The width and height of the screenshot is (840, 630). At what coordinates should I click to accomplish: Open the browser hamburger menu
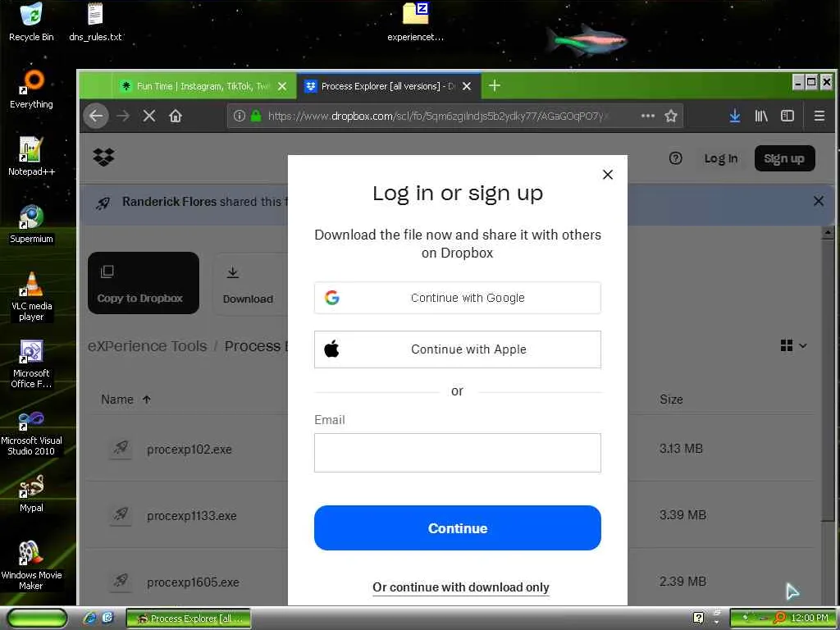pyautogui.click(x=819, y=116)
